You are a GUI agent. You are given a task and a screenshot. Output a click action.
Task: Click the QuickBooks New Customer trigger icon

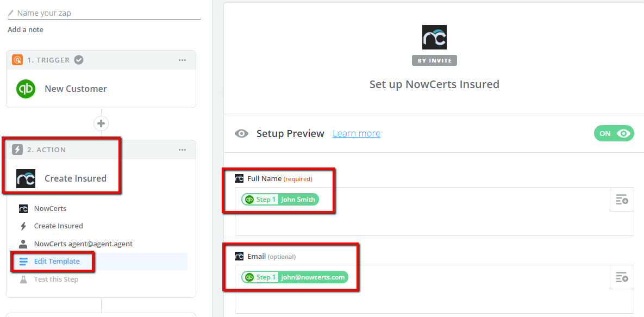[26, 89]
